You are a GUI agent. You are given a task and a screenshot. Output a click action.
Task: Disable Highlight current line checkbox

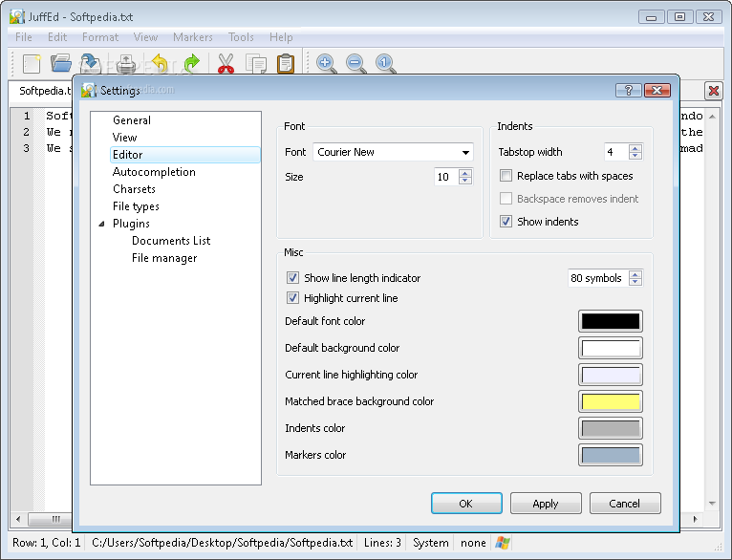click(x=292, y=298)
